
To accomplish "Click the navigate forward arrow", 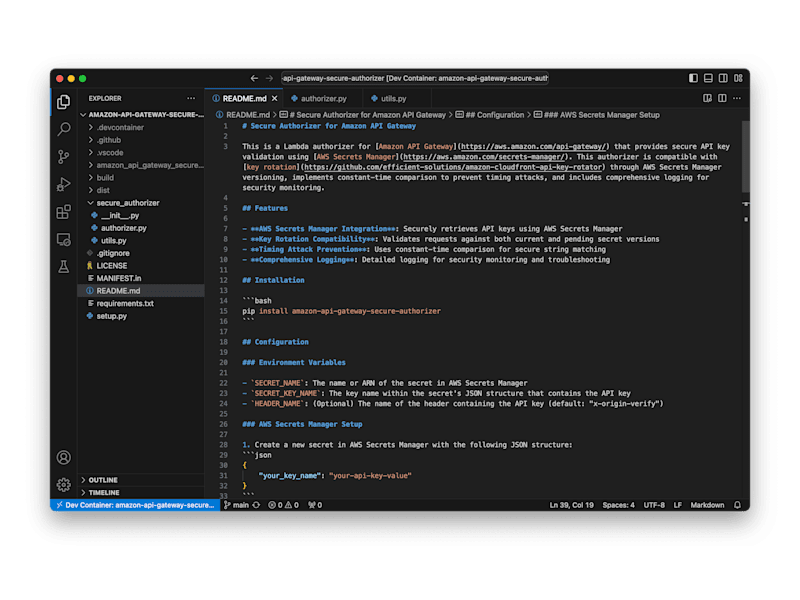I will pyautogui.click(x=269, y=78).
